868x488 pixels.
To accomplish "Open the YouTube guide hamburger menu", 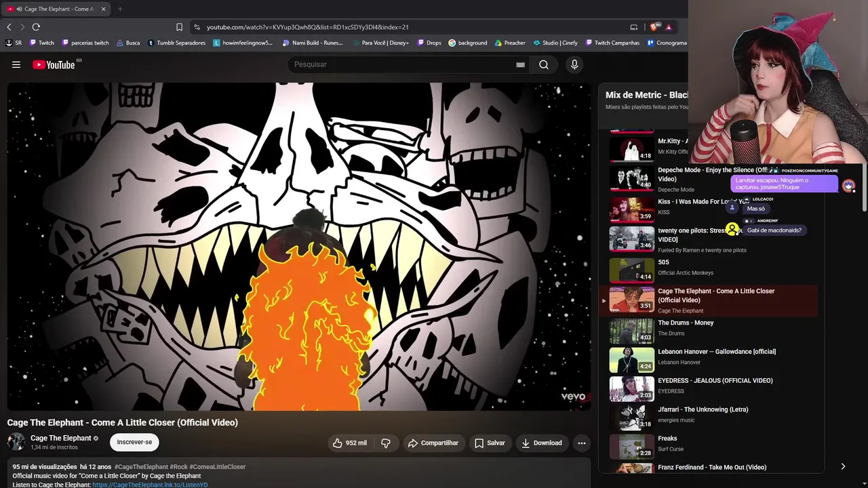I will (16, 64).
